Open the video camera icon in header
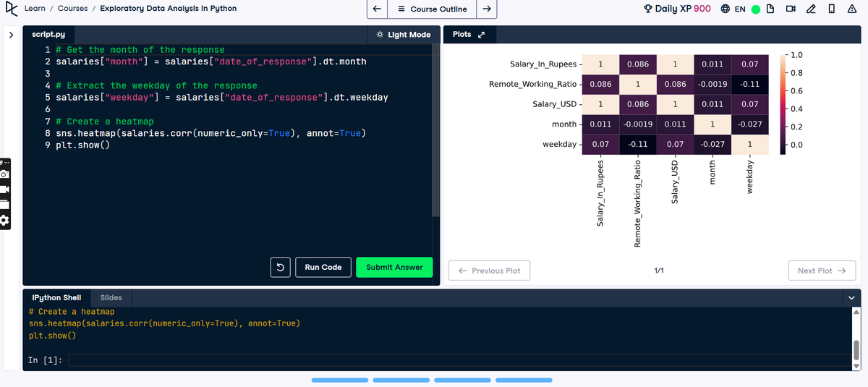This screenshot has width=868, height=387. point(791,9)
